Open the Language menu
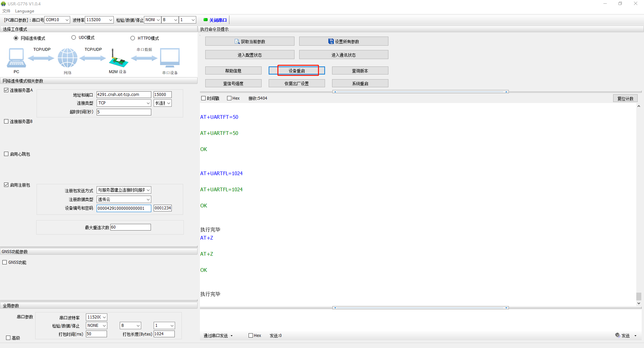This screenshot has height=348, width=644. 24,11
